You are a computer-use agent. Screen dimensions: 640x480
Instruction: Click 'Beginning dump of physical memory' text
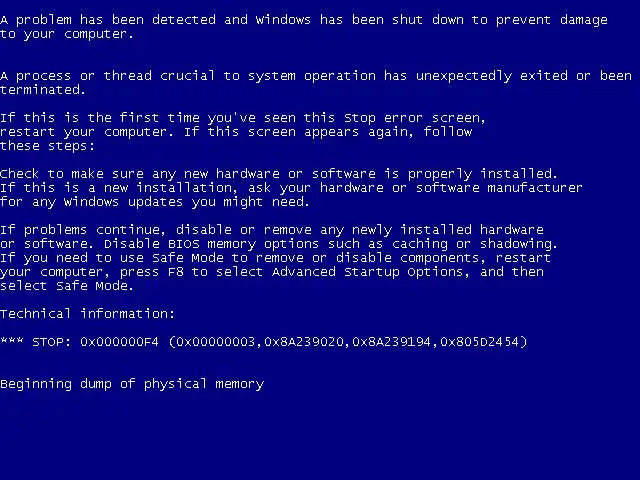(x=132, y=384)
